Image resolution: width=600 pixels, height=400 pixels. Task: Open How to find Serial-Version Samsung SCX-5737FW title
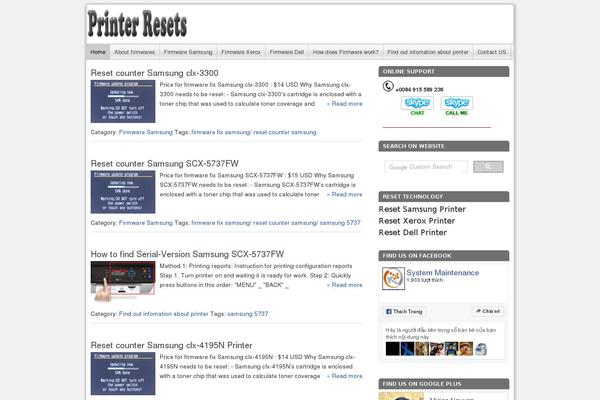pyautogui.click(x=187, y=254)
